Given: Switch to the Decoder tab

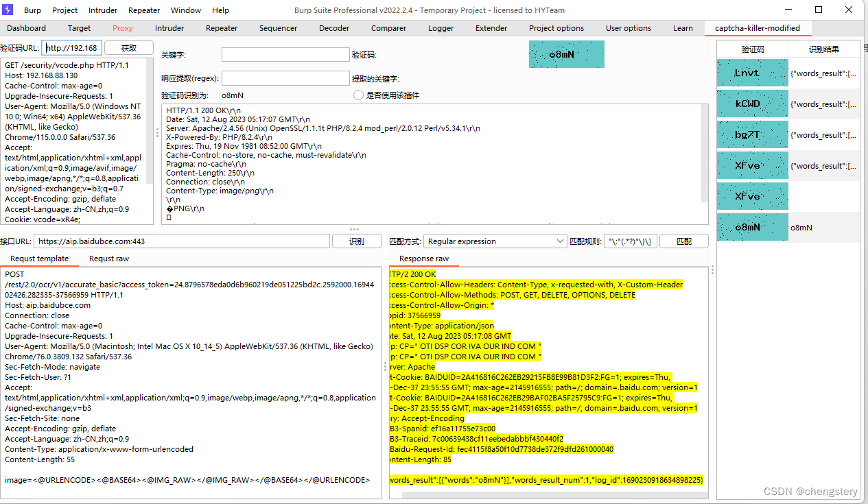Looking at the screenshot, I should tap(334, 28).
